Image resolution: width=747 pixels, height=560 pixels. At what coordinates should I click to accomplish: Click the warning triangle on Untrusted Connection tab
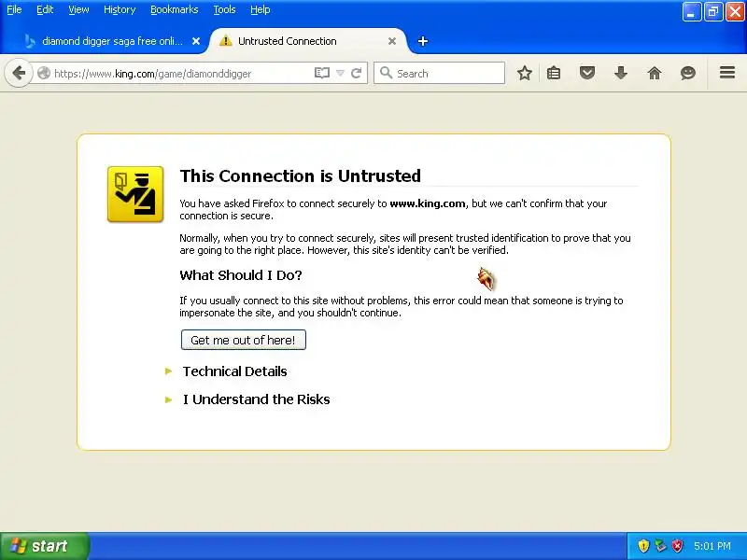225,41
